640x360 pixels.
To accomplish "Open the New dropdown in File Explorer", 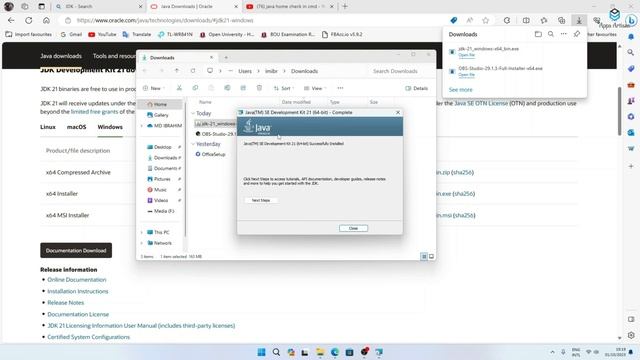I will 154,88.
